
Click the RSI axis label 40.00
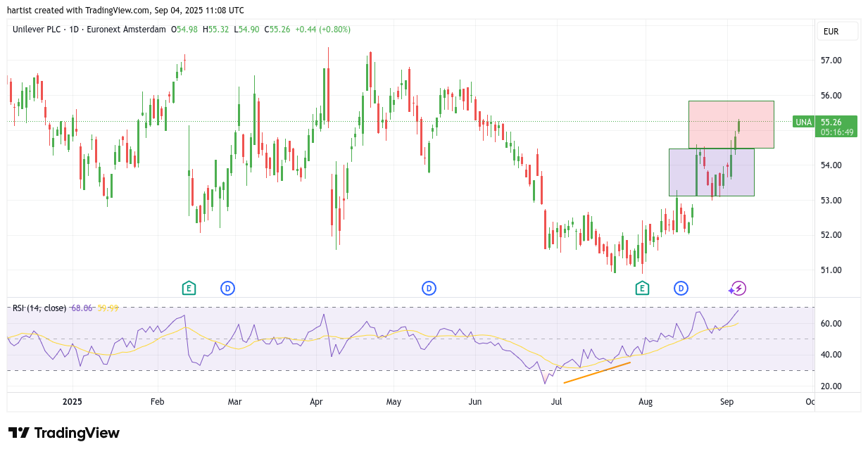pyautogui.click(x=831, y=355)
